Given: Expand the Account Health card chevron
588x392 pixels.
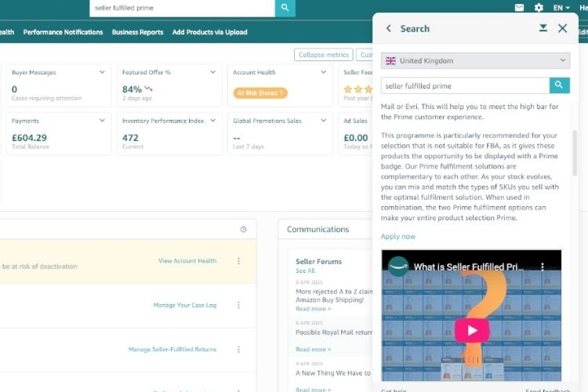Looking at the screenshot, I should (x=323, y=72).
